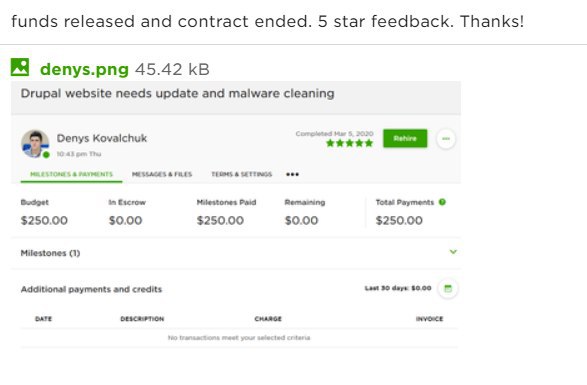Click the three-dot overflow tabs menu

coord(292,175)
